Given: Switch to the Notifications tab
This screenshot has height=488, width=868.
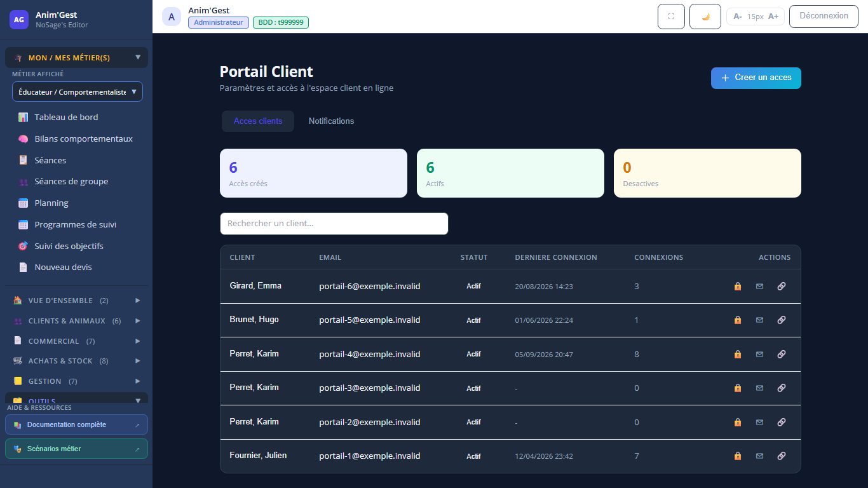Looking at the screenshot, I should click(x=331, y=121).
